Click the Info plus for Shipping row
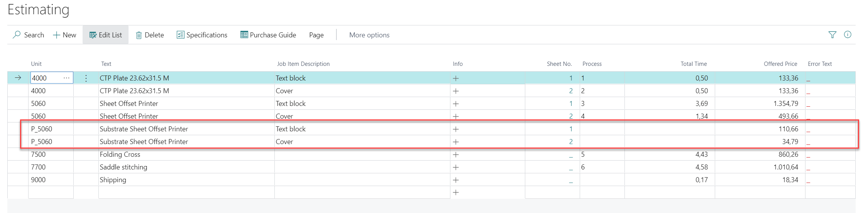The image size is (868, 213). point(456,180)
